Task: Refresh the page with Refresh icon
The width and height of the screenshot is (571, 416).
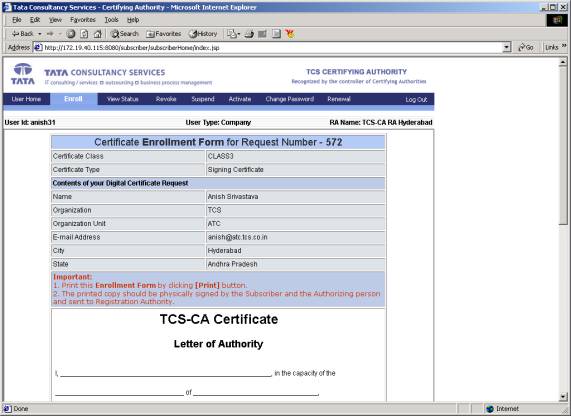Action: (84, 34)
